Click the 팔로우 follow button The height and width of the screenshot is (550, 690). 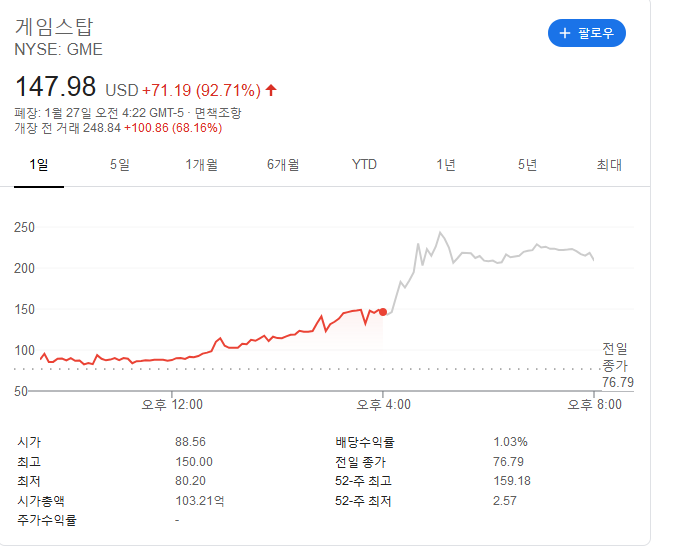click(586, 33)
